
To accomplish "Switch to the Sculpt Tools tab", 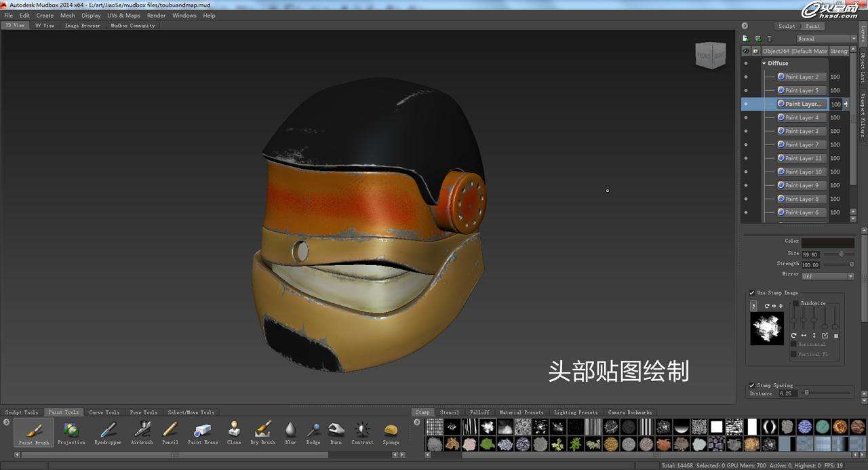I will pos(21,412).
